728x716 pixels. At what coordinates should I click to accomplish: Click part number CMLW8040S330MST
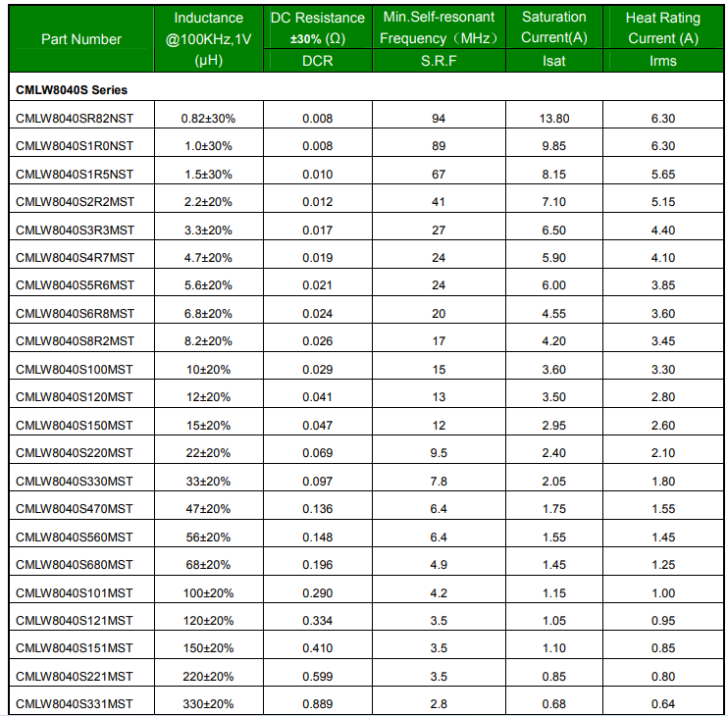75,482
